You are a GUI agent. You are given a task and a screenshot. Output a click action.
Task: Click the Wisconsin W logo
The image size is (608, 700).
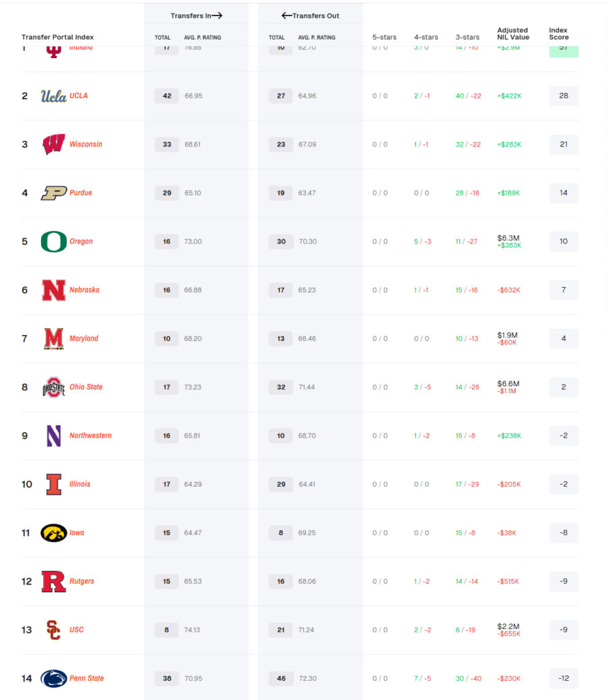[x=53, y=144]
